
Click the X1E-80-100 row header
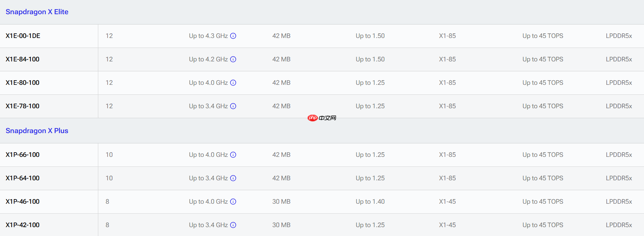click(23, 83)
